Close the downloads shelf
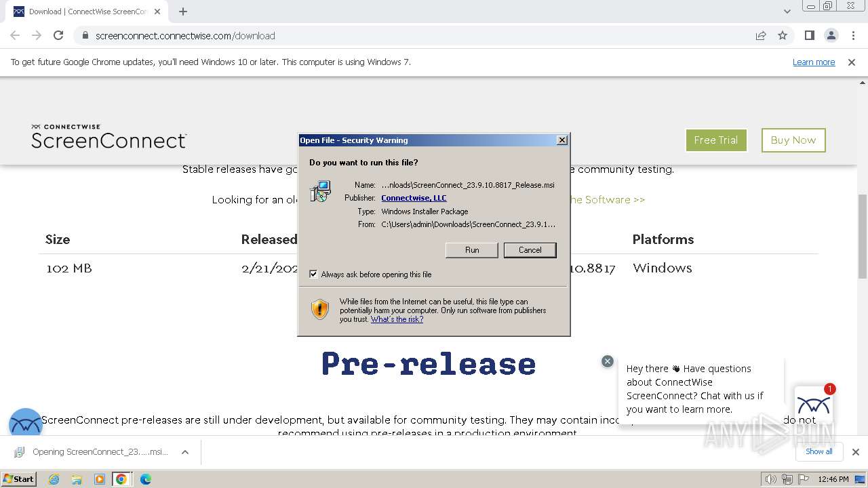 pyautogui.click(x=856, y=452)
